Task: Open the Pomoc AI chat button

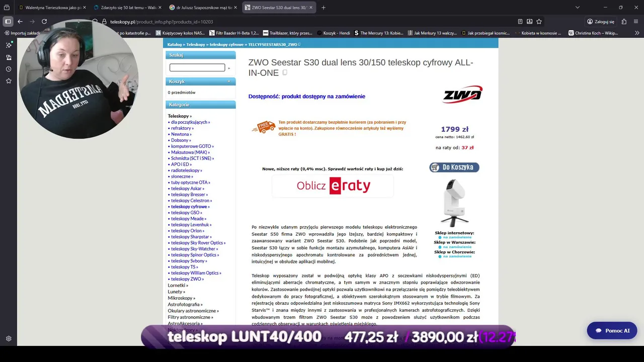Action: click(612, 331)
